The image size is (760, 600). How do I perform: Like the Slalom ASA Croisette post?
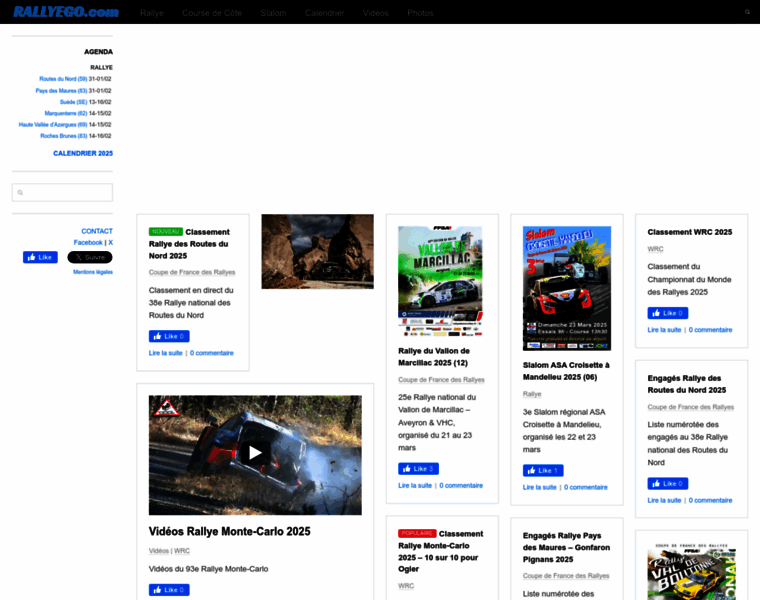click(x=543, y=471)
